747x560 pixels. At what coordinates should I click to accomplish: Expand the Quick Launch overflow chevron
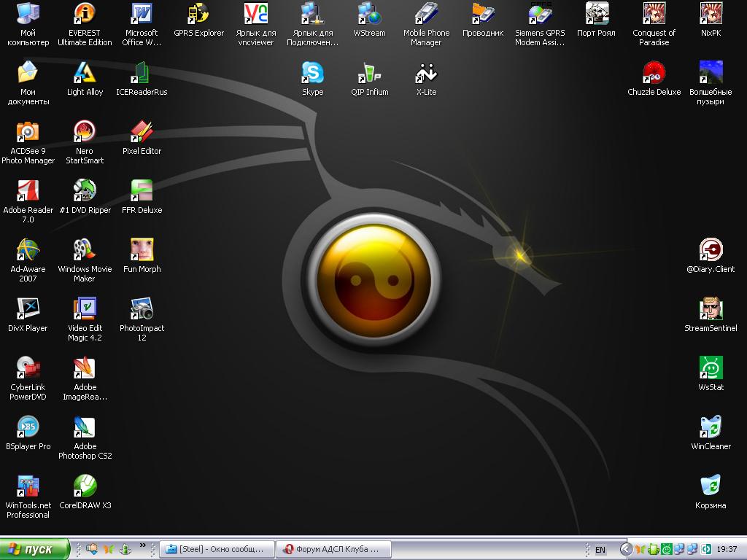coord(143,545)
